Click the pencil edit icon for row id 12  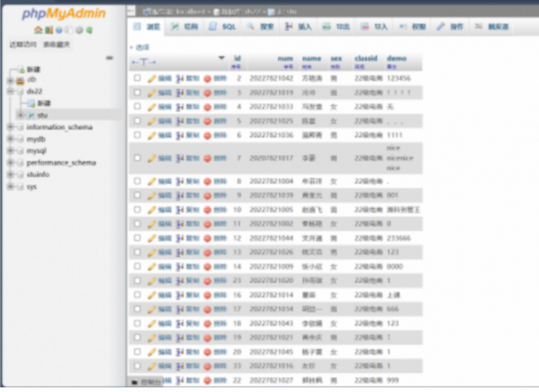pyautogui.click(x=151, y=238)
